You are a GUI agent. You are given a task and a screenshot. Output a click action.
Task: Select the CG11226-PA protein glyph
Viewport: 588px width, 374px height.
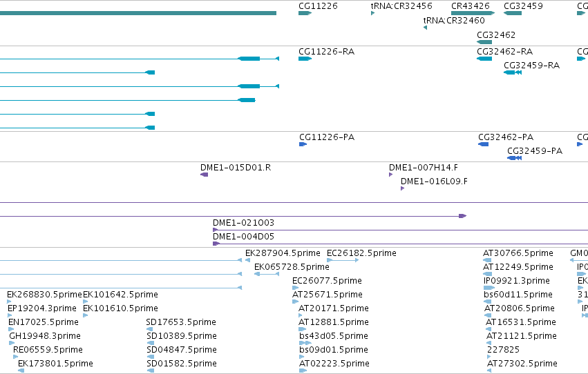point(303,144)
